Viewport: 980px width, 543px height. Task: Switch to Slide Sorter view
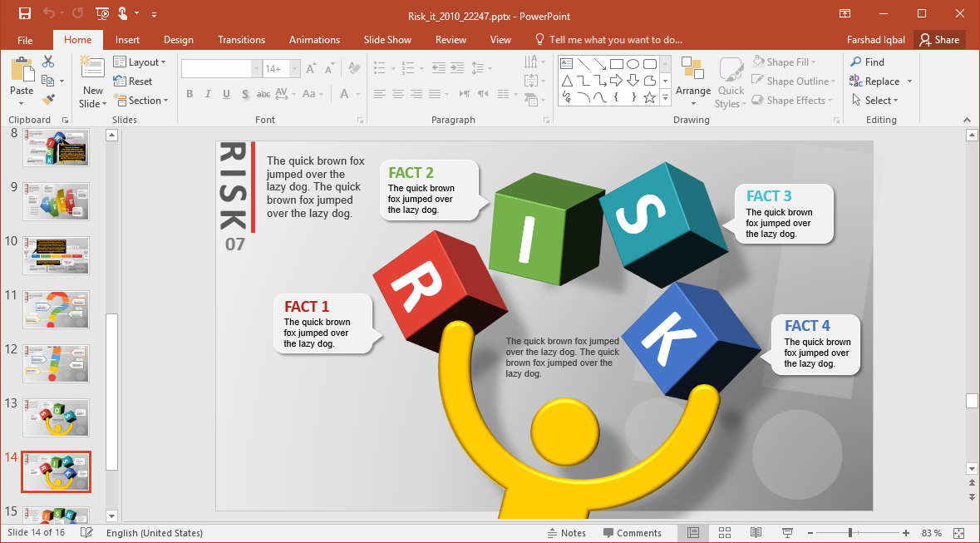tap(724, 533)
